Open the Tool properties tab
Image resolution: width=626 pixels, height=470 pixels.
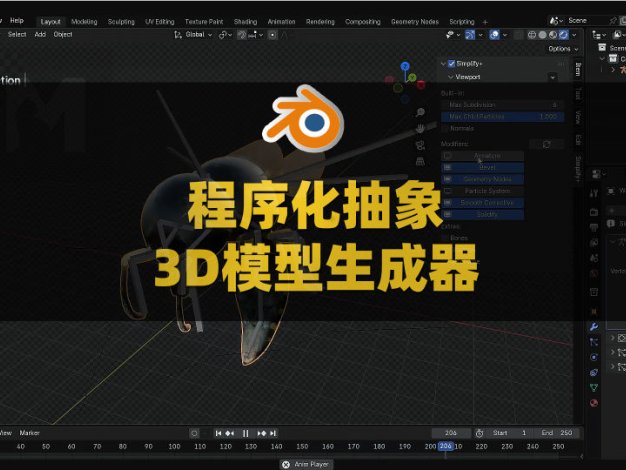[594, 193]
